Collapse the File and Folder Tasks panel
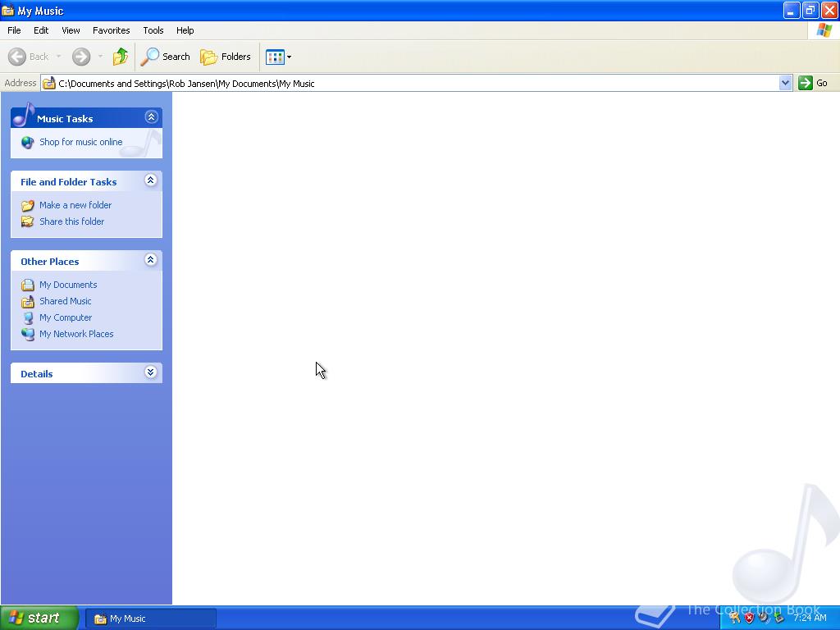The height and width of the screenshot is (630, 840). 151,180
